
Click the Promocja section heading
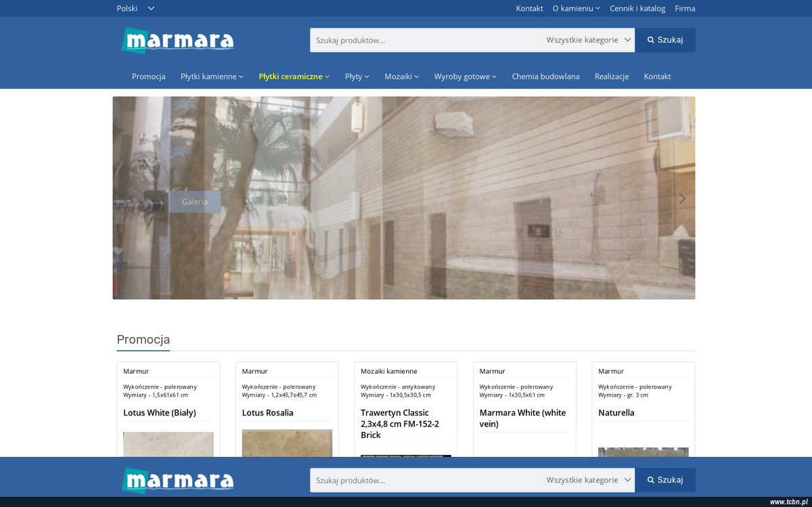[143, 340]
